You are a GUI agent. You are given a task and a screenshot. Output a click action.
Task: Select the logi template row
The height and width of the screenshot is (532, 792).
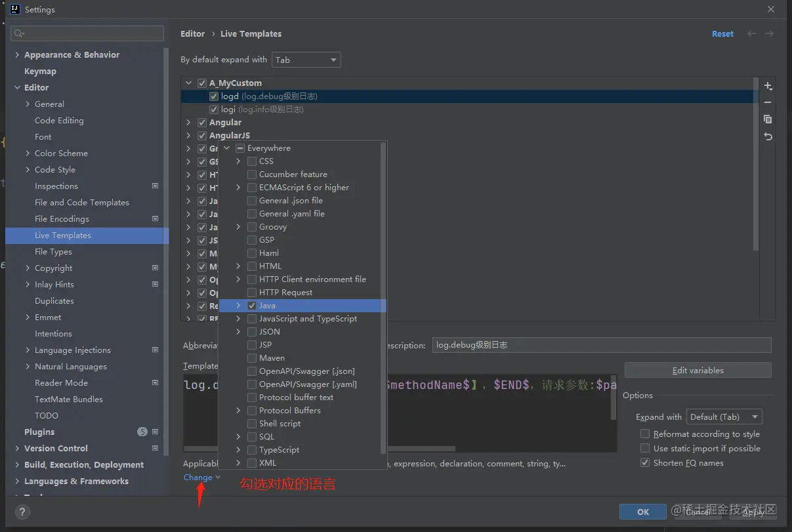[x=469, y=110]
